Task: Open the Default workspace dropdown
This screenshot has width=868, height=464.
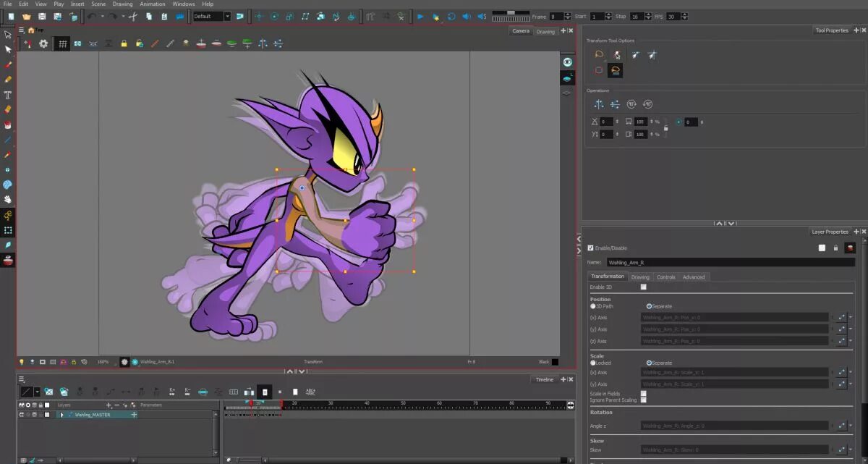Action: click(x=212, y=16)
